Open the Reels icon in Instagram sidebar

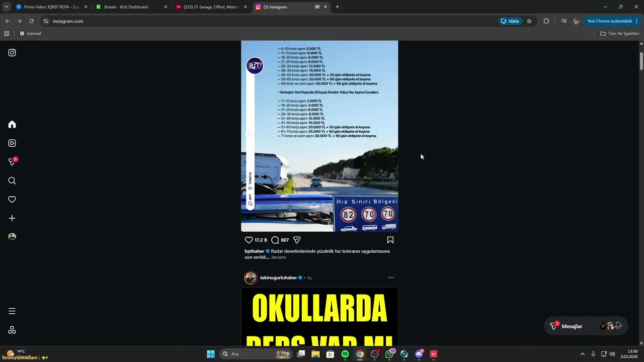[x=12, y=143]
